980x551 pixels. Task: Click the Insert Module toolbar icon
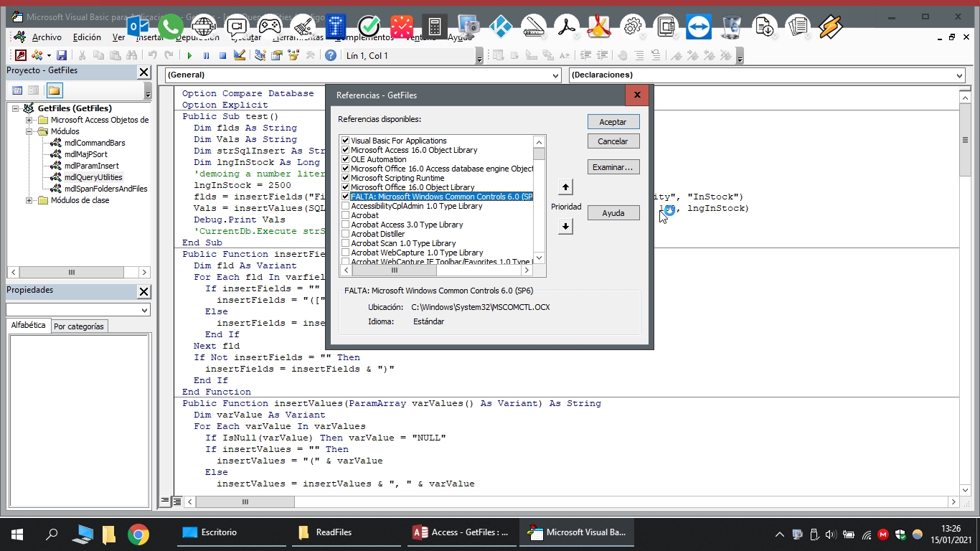pyautogui.click(x=37, y=55)
